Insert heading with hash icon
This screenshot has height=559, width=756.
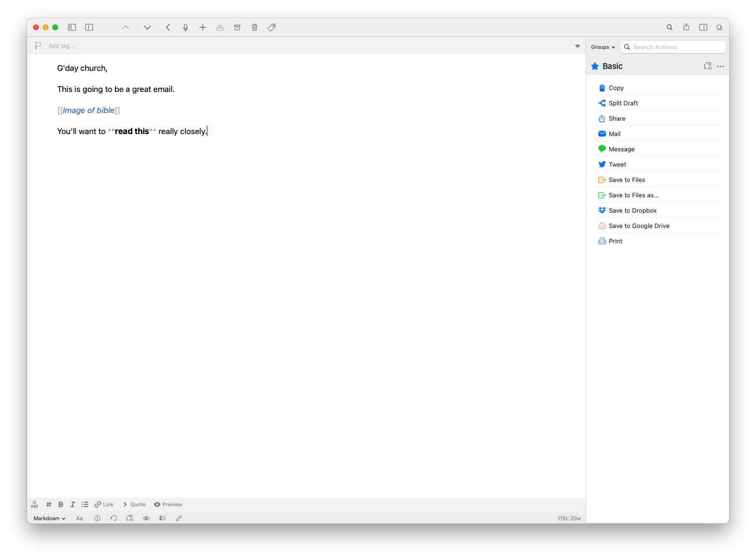pyautogui.click(x=49, y=504)
